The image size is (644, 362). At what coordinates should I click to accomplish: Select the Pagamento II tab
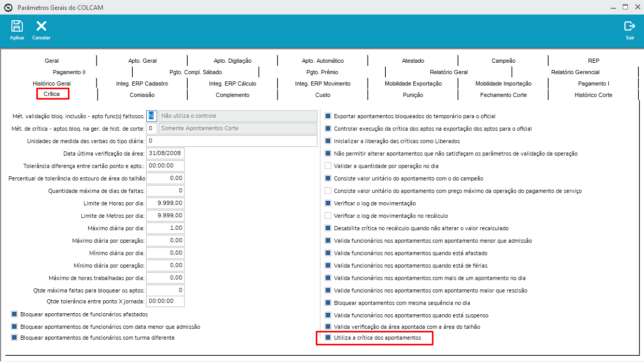click(69, 72)
